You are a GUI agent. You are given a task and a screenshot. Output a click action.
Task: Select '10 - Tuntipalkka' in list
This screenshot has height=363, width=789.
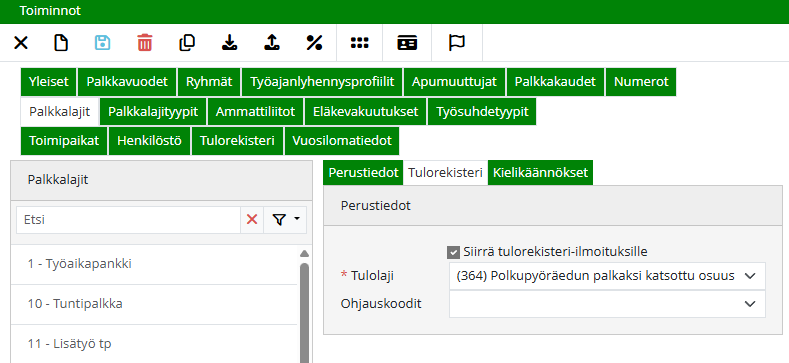point(155,304)
